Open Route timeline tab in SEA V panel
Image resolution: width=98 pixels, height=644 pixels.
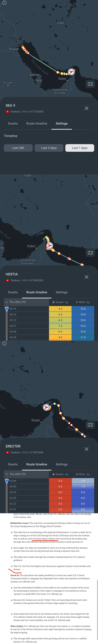point(37,124)
